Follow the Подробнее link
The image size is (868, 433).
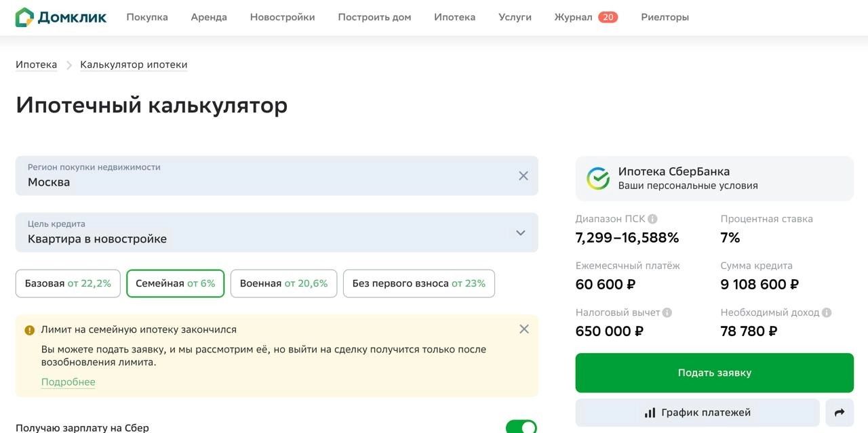tap(68, 382)
